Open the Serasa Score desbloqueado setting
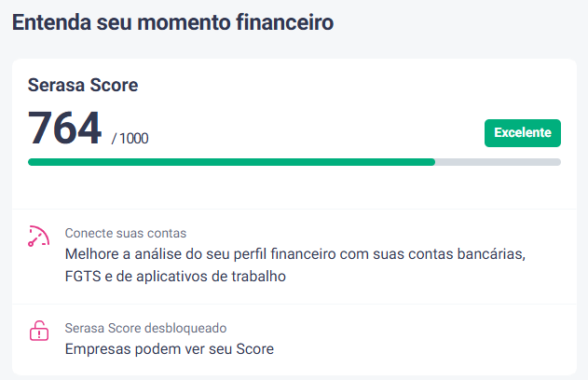588x380 pixels. pyautogui.click(x=146, y=328)
